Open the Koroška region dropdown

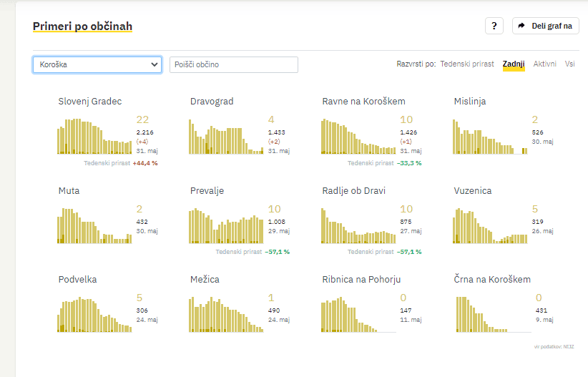point(97,64)
